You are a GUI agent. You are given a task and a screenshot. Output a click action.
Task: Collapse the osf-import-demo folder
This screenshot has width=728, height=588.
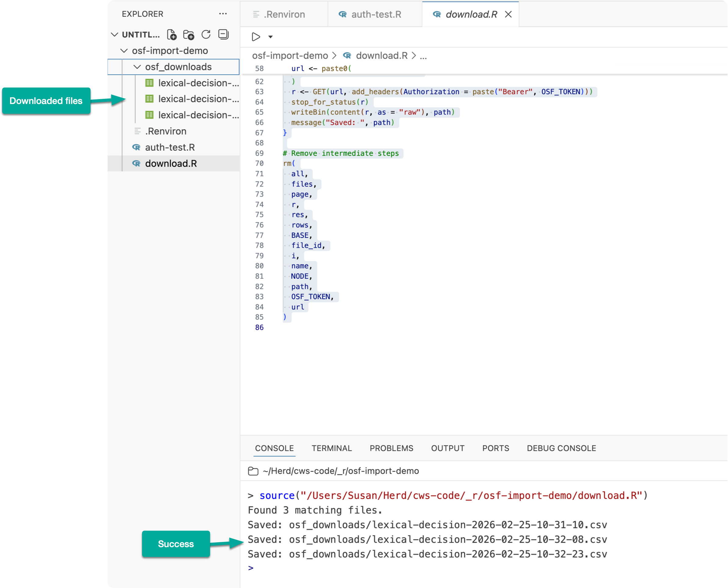[124, 51]
